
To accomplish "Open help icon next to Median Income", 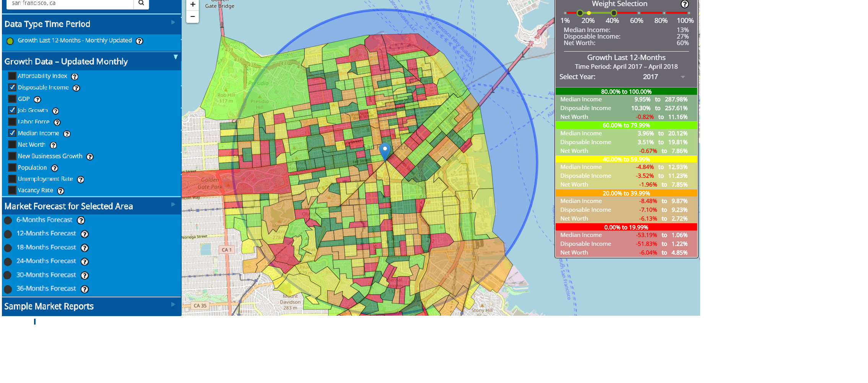I will point(67,134).
